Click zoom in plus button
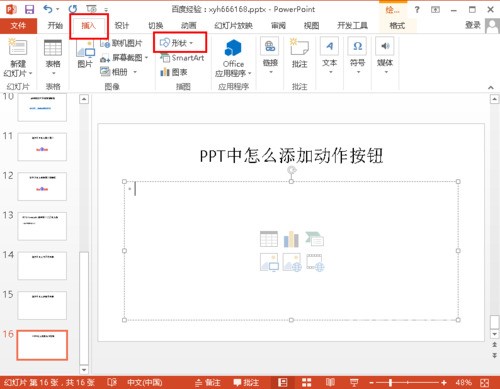Viewport: 500px width, 389px height. [444, 383]
